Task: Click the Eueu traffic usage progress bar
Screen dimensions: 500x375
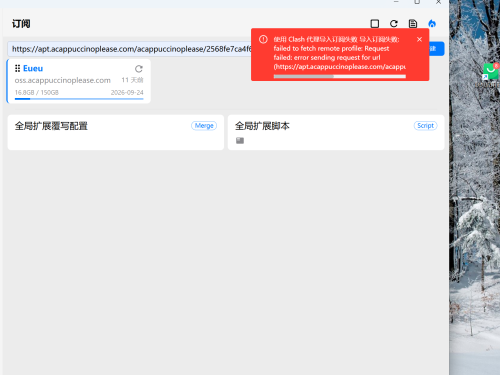Action: [79, 99]
